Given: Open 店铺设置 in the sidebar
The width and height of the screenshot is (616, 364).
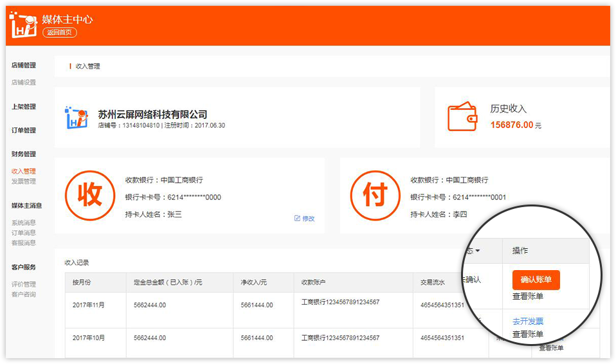Looking at the screenshot, I should click(x=24, y=82).
